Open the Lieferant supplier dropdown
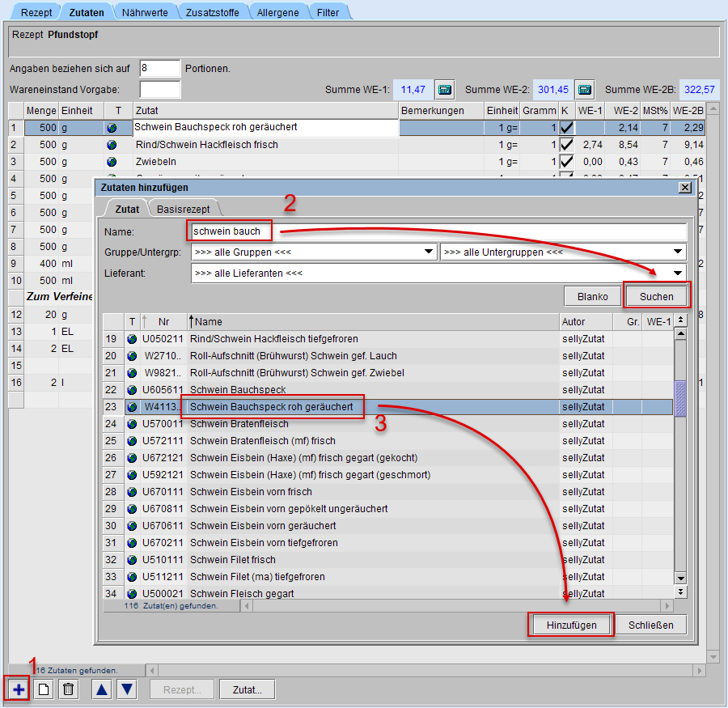Screen dimensions: 728x708 pyautogui.click(x=438, y=273)
